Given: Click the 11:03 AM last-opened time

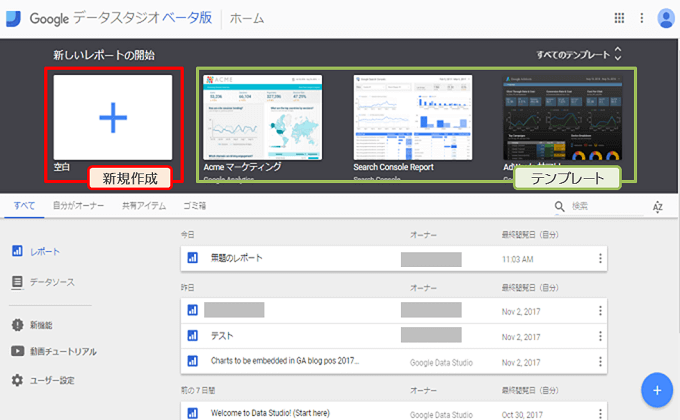Looking at the screenshot, I should click(517, 259).
